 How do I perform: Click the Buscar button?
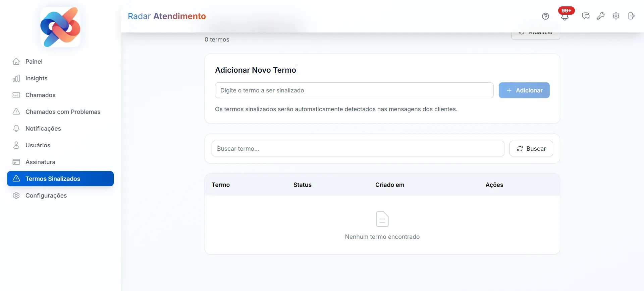coord(531,149)
